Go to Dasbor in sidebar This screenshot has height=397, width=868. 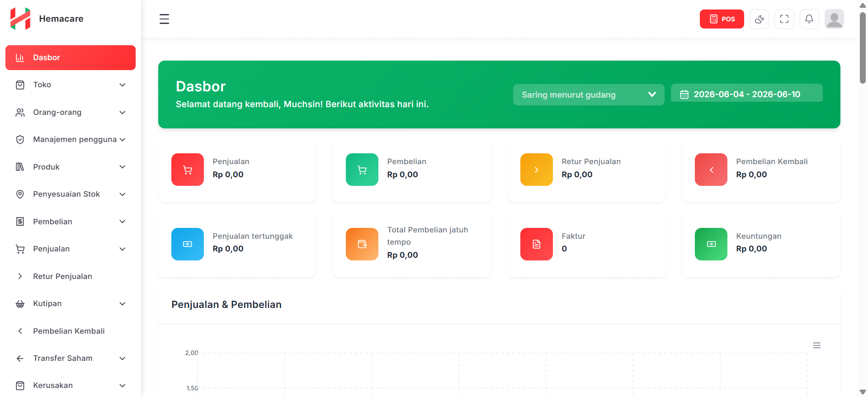[71, 57]
